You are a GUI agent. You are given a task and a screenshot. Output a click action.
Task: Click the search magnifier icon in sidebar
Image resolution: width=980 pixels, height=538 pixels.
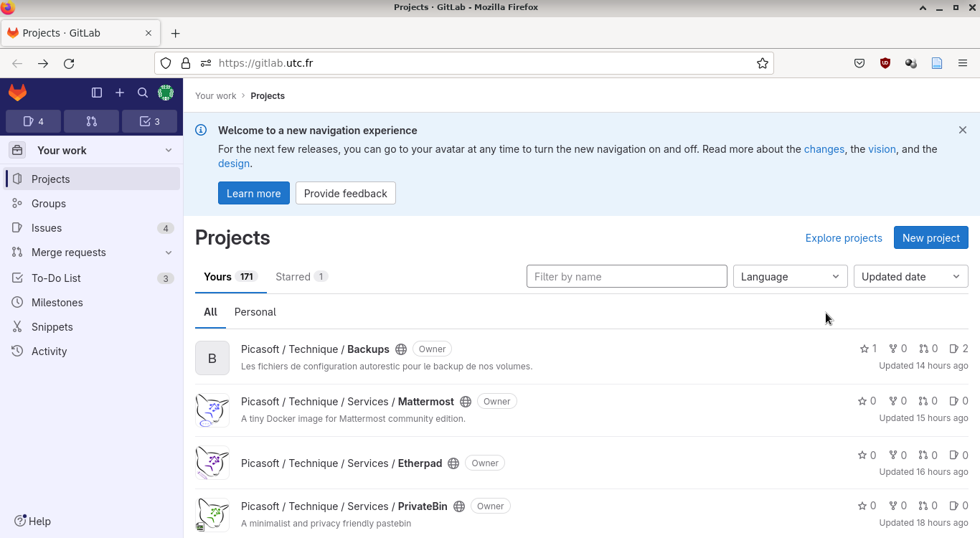[143, 93]
